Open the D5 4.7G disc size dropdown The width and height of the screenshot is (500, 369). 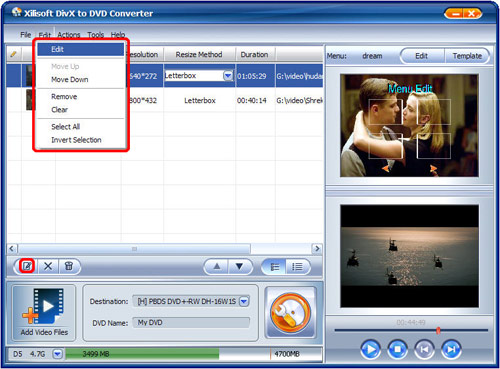tap(57, 354)
